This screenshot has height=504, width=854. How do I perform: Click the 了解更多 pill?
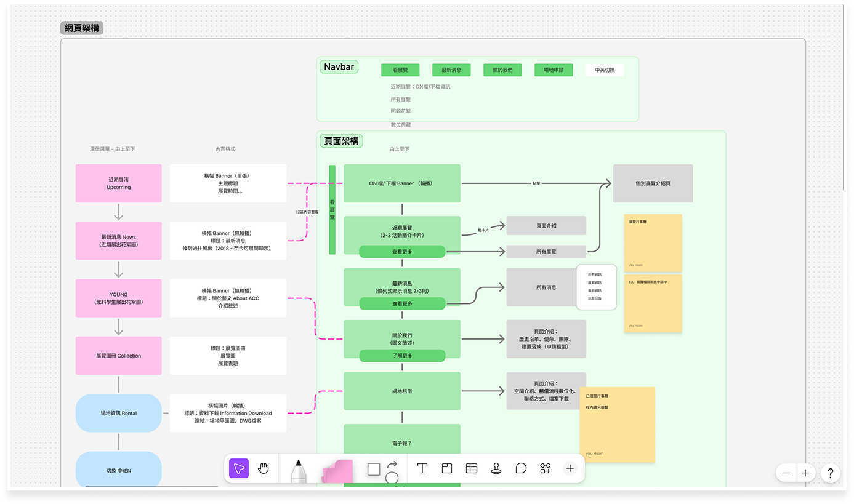(402, 356)
